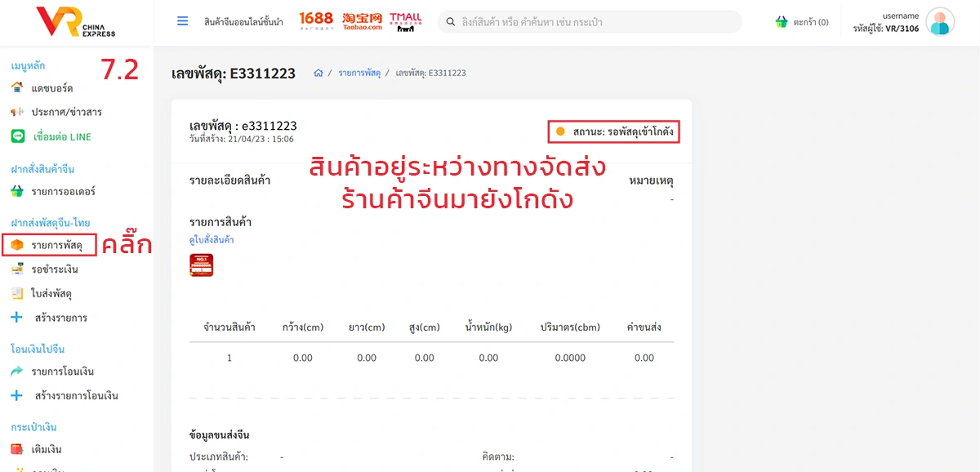Viewport: 980px width, 472px height.
Task: Click the user profile avatar
Action: (940, 22)
